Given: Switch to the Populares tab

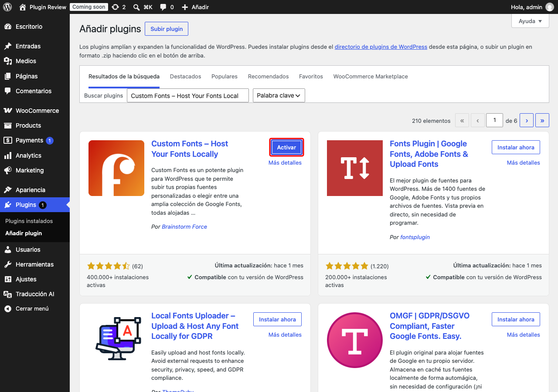Looking at the screenshot, I should point(225,76).
